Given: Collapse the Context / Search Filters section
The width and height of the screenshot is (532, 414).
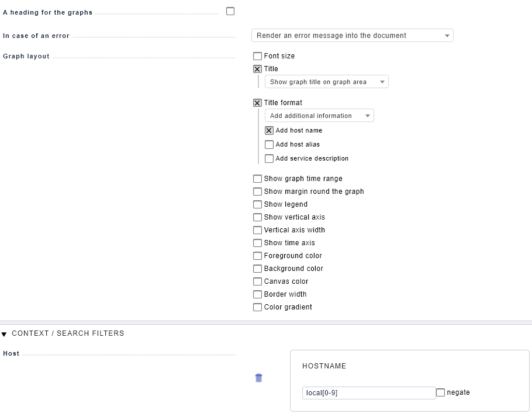Looking at the screenshot, I should click(4, 334).
